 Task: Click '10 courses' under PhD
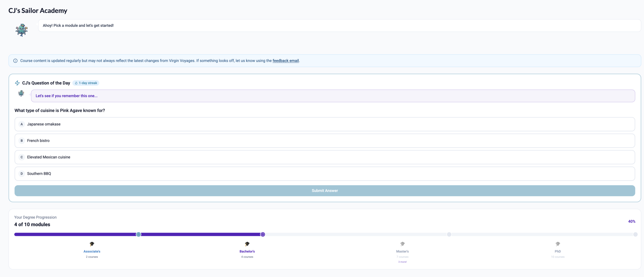click(x=558, y=257)
